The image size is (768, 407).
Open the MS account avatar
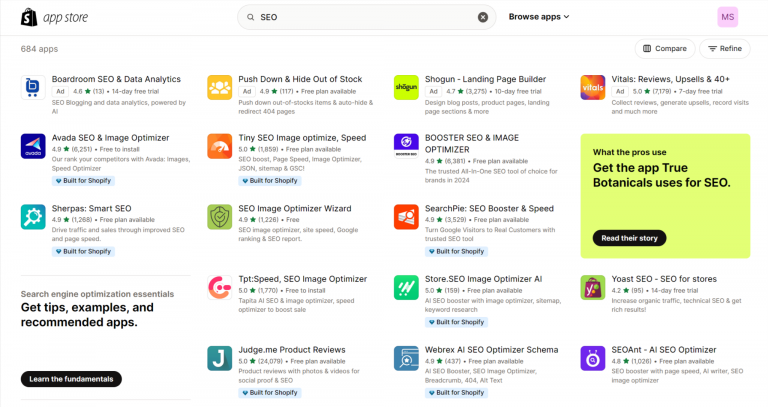point(727,17)
